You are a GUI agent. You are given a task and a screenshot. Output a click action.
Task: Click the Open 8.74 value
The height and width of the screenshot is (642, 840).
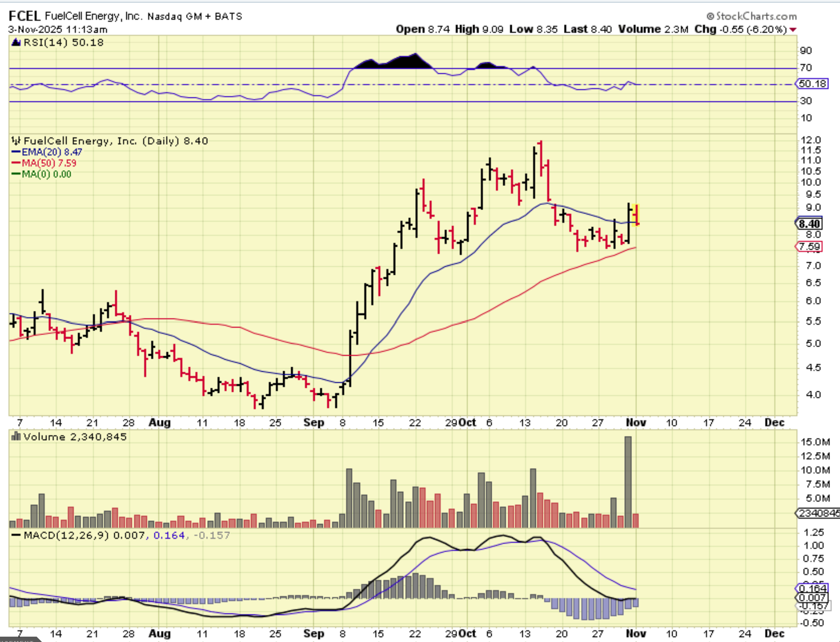click(x=422, y=29)
